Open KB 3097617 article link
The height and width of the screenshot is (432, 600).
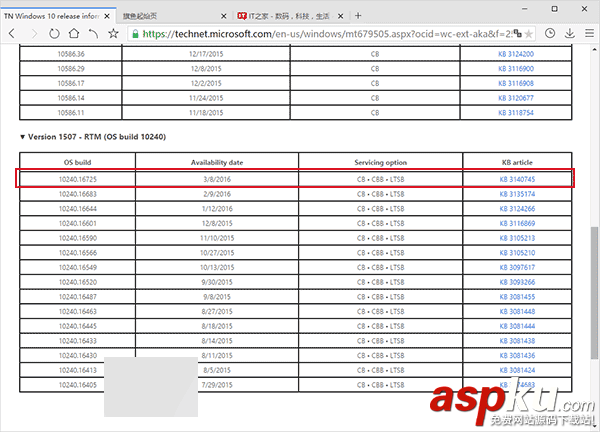coord(517,267)
